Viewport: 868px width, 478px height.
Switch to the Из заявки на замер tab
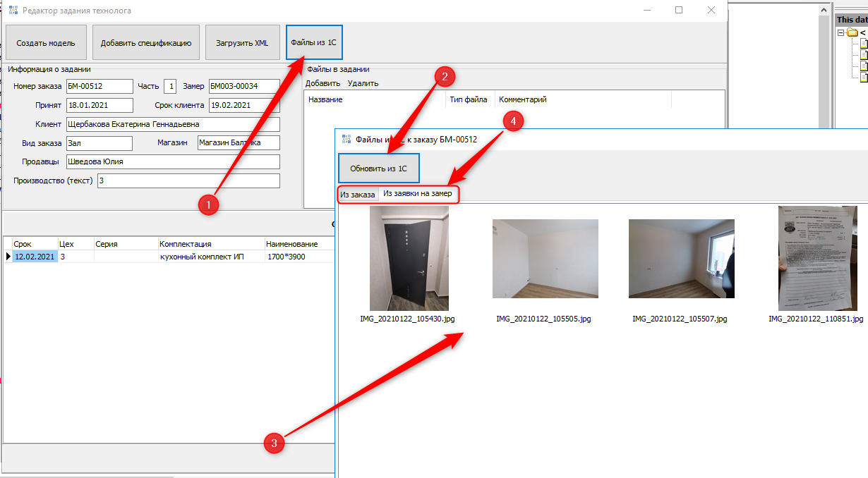(x=418, y=194)
